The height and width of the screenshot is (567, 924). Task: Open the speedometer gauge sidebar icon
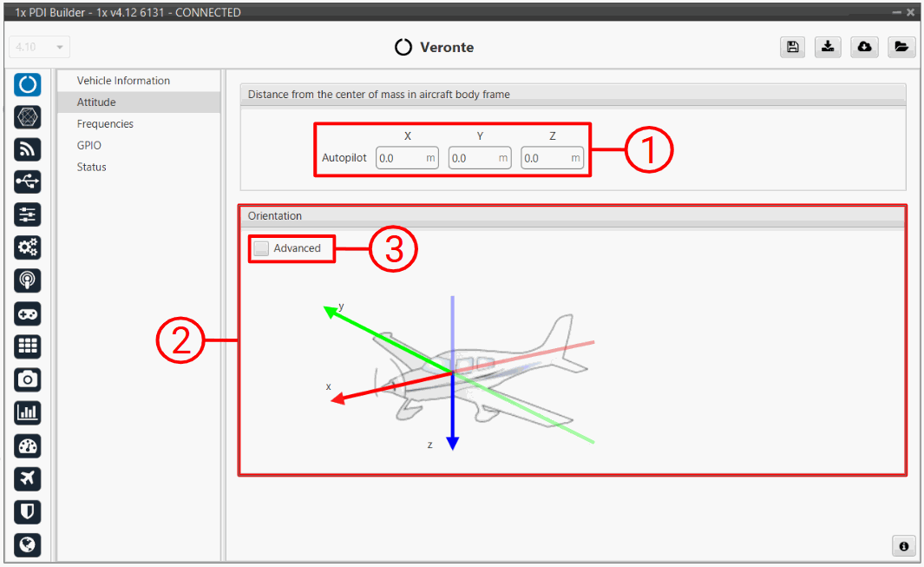point(28,445)
